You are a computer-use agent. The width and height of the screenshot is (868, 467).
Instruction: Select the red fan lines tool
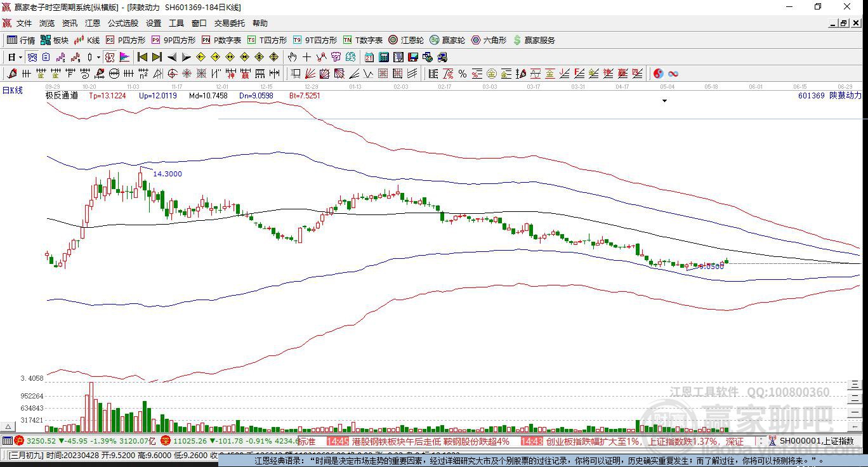310,74
